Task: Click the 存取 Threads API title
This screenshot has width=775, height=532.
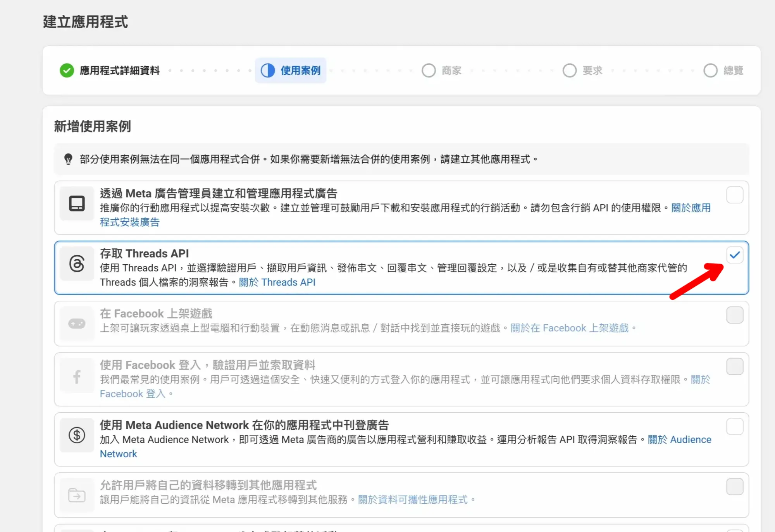Action: tap(145, 253)
